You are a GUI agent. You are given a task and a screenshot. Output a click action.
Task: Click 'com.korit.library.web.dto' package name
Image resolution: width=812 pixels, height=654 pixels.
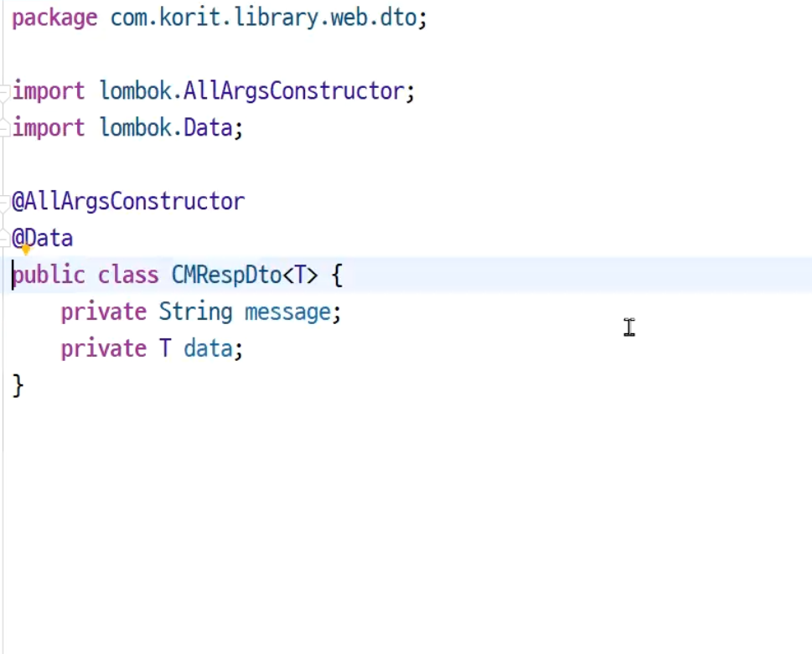pos(263,18)
